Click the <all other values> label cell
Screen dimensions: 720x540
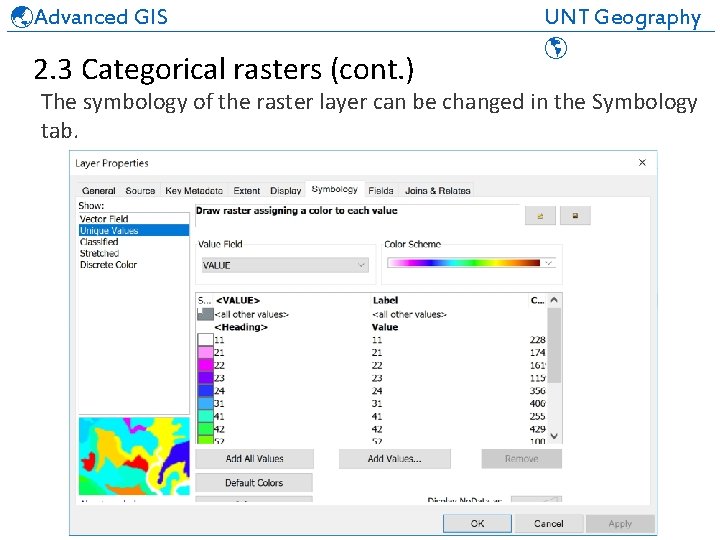tap(409, 314)
